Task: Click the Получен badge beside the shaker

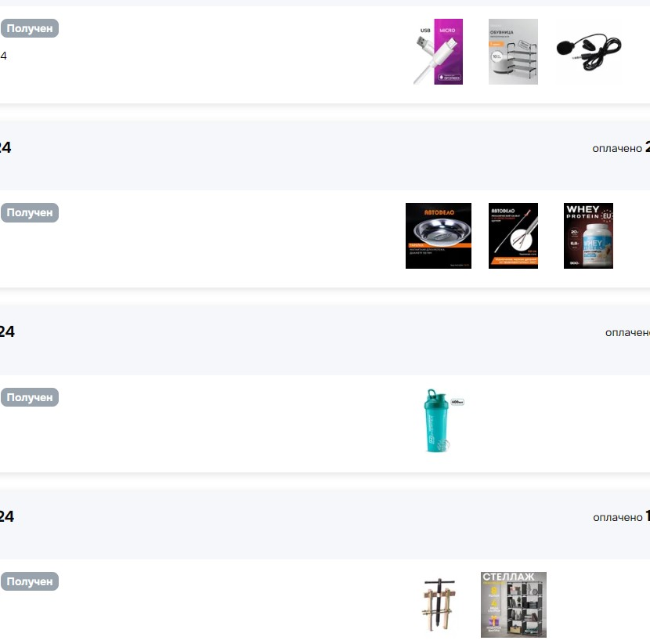Action: tap(30, 397)
